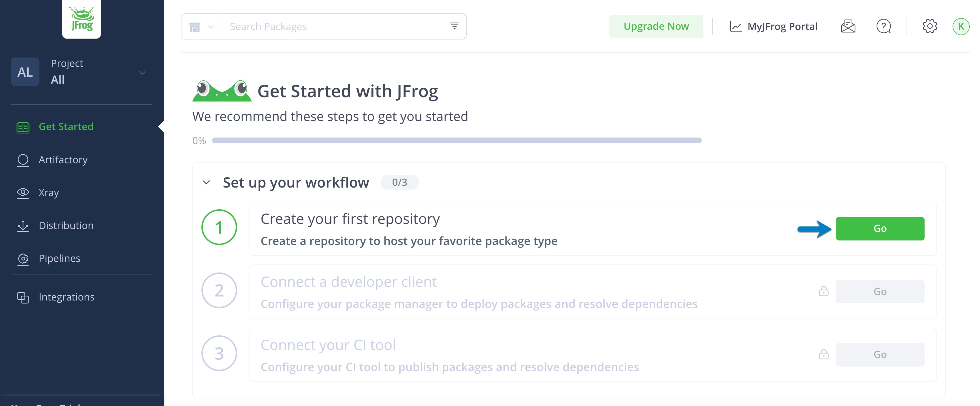
Task: Open the mail envelope icon
Action: click(848, 26)
